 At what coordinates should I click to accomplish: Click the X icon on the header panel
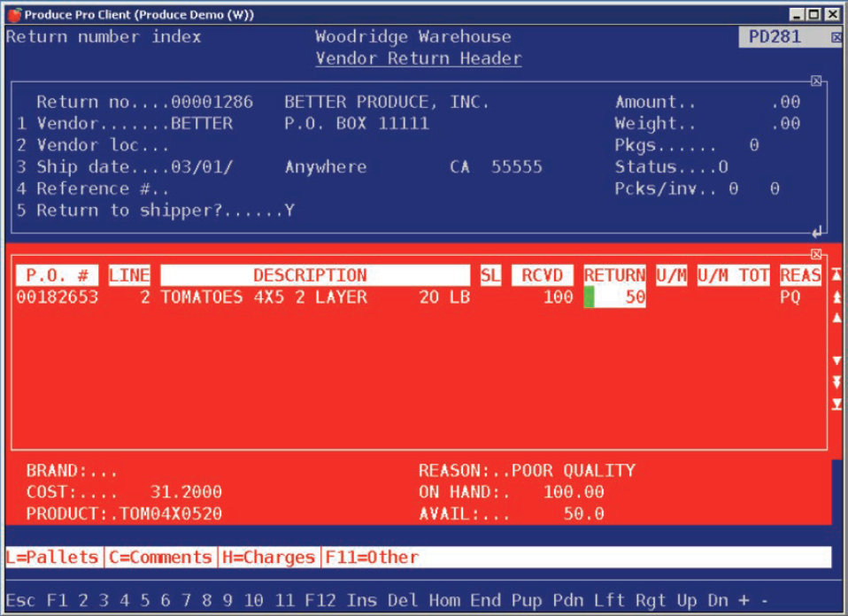(x=817, y=80)
